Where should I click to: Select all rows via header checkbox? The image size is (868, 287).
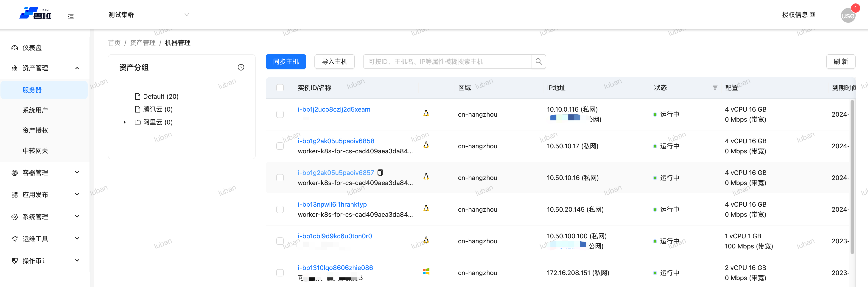coord(280,88)
